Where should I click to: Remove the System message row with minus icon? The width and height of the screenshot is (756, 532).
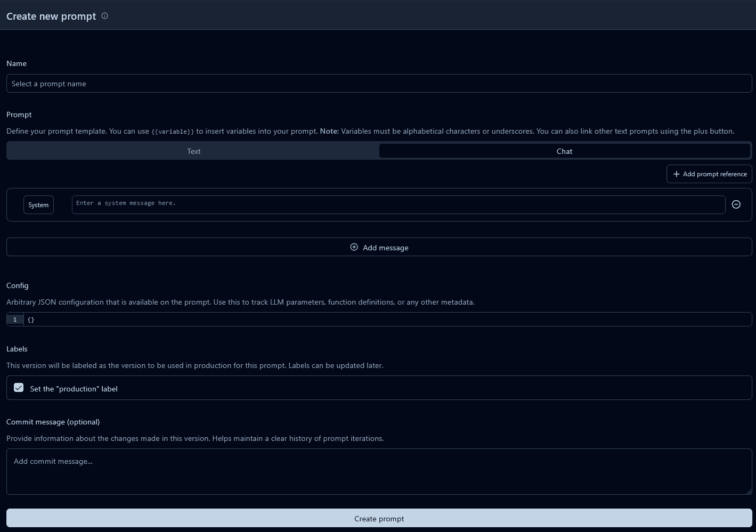click(736, 204)
